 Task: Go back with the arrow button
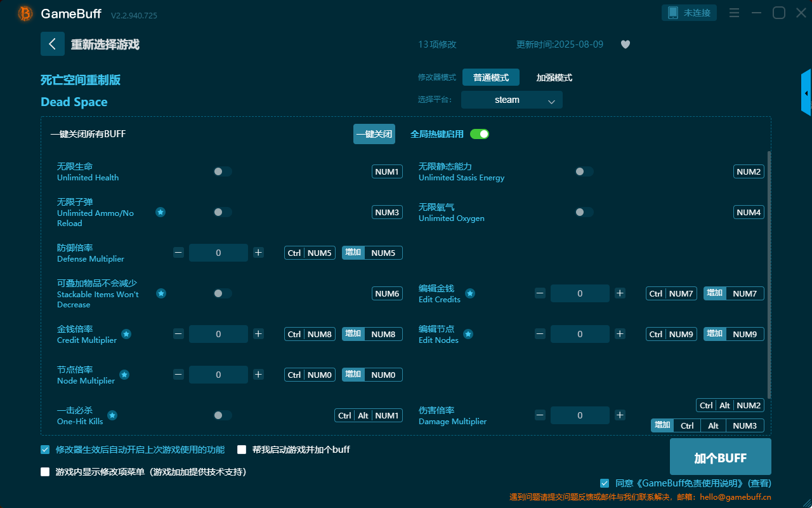pyautogui.click(x=53, y=44)
